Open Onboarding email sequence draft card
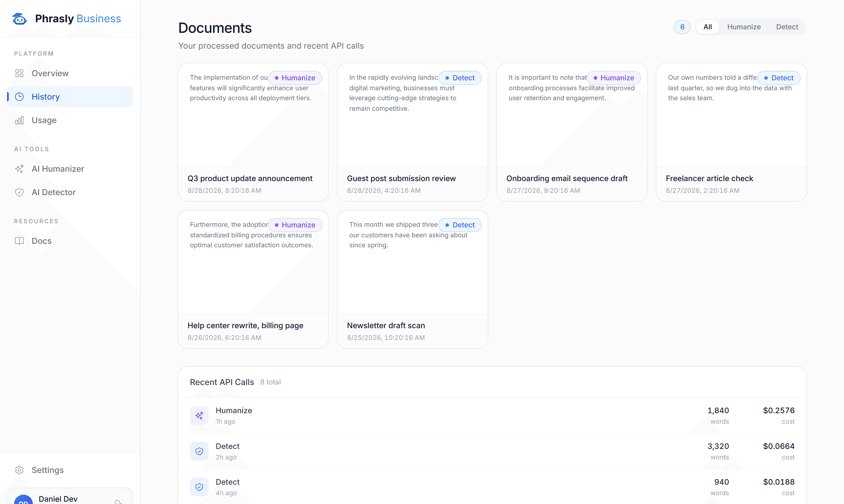Screen dimensions: 844x504 coord(572,132)
